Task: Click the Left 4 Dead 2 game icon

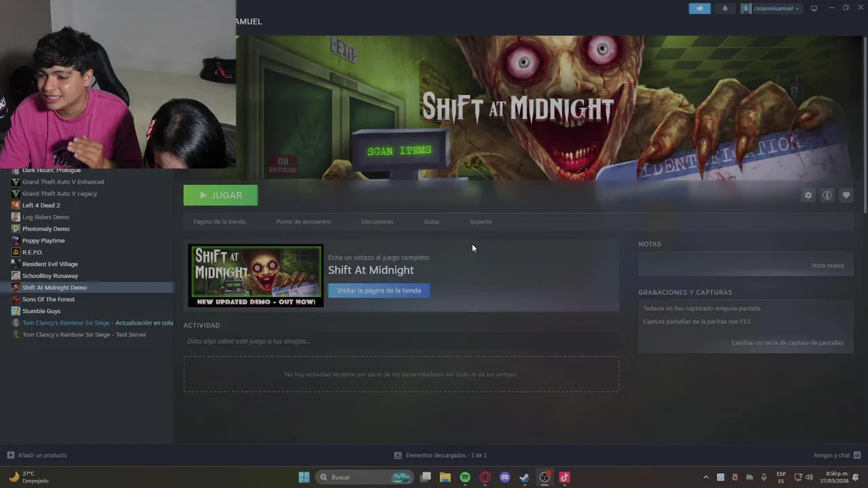Action: point(16,205)
